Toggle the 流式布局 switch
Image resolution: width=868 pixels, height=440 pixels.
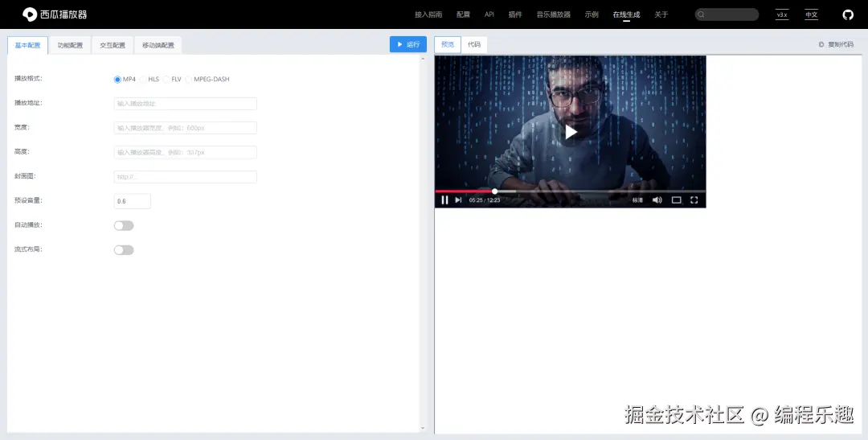coord(124,250)
